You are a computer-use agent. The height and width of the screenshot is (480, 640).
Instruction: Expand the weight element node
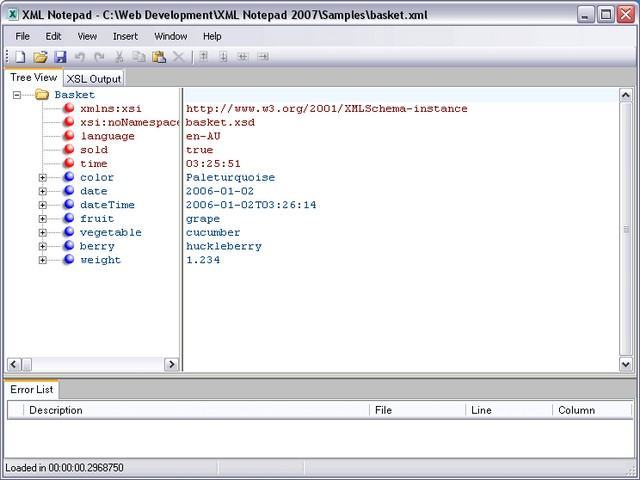pos(42,260)
